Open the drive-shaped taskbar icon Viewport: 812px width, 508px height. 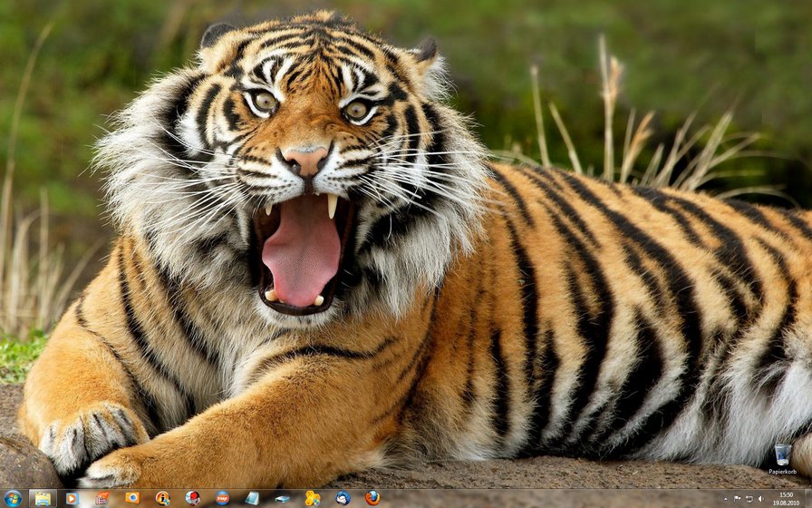coord(282,498)
